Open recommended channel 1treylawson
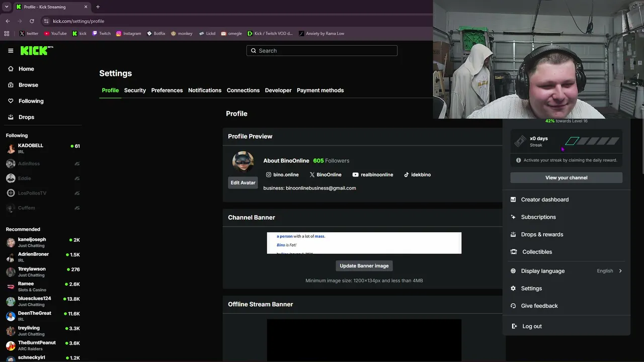The width and height of the screenshot is (644, 362). point(43,272)
